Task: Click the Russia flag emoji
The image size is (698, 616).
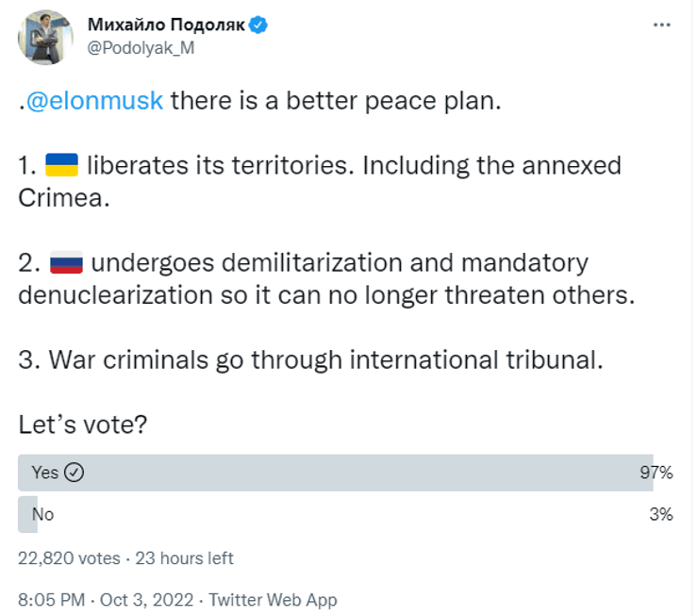Action: (66, 261)
